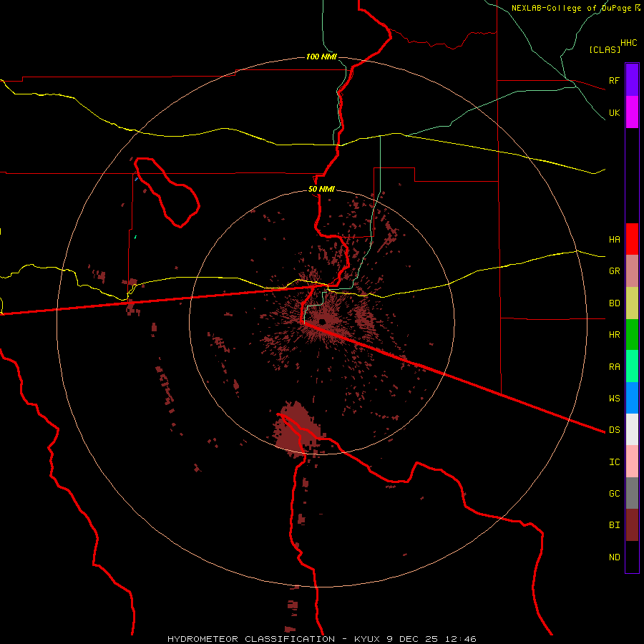Screen dimensions: 644x644
Task: Click the DS legend label
Action: click(614, 430)
